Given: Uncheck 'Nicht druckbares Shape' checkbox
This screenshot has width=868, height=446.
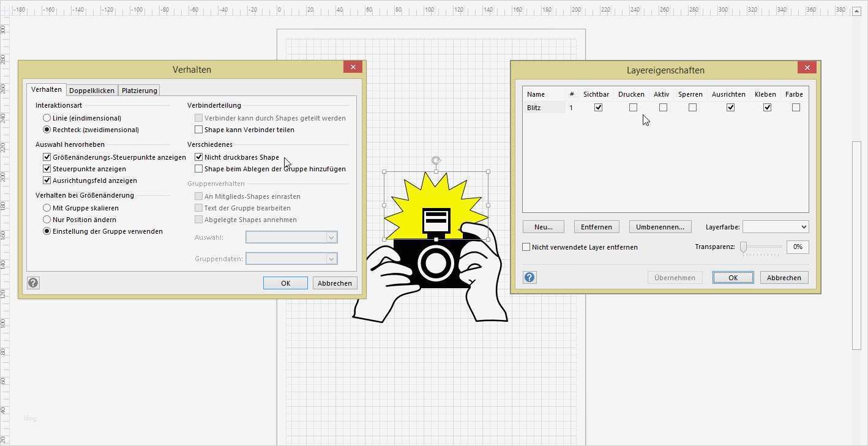Looking at the screenshot, I should click(199, 157).
